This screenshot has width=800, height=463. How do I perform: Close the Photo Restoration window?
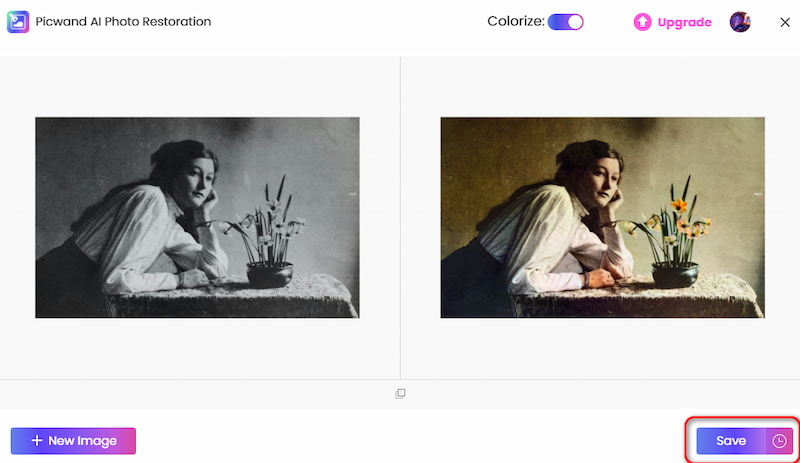[x=785, y=22]
